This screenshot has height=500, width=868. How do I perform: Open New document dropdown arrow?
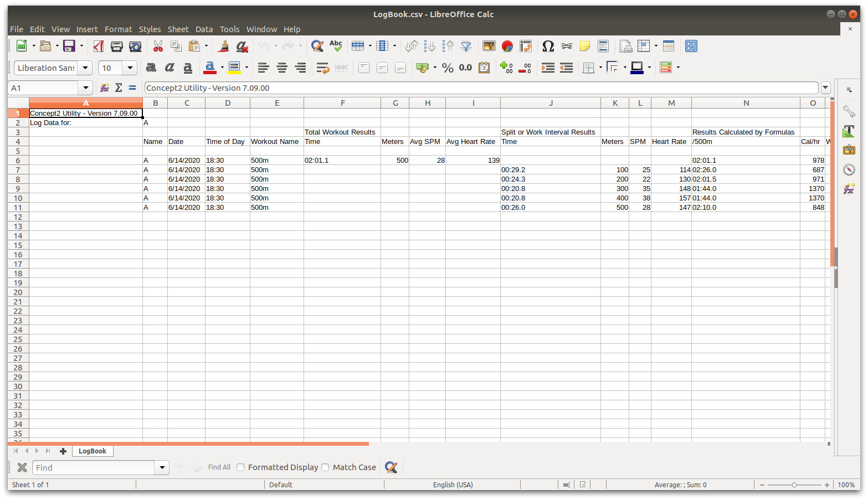(34, 46)
